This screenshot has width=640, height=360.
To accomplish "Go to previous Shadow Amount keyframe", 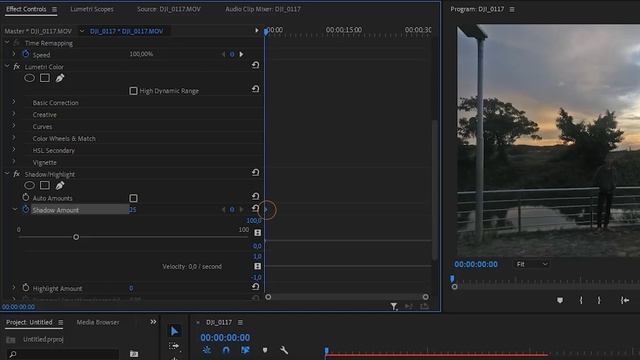I will click(x=223, y=209).
